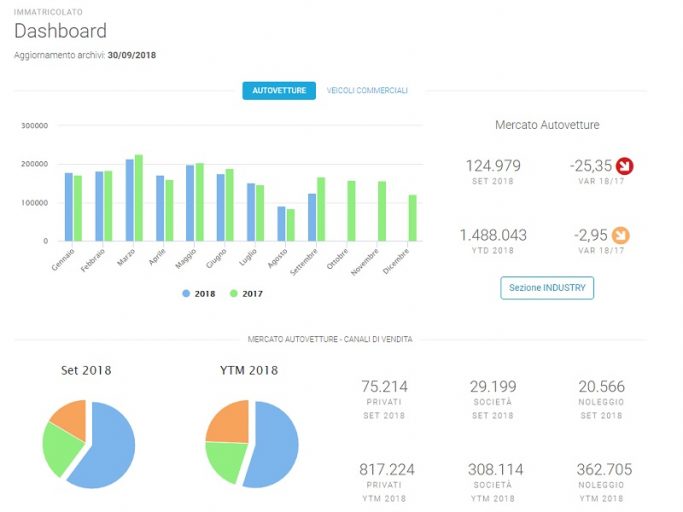The height and width of the screenshot is (512, 683).
Task: Toggle the 2017 series legend dot
Action: point(233,294)
